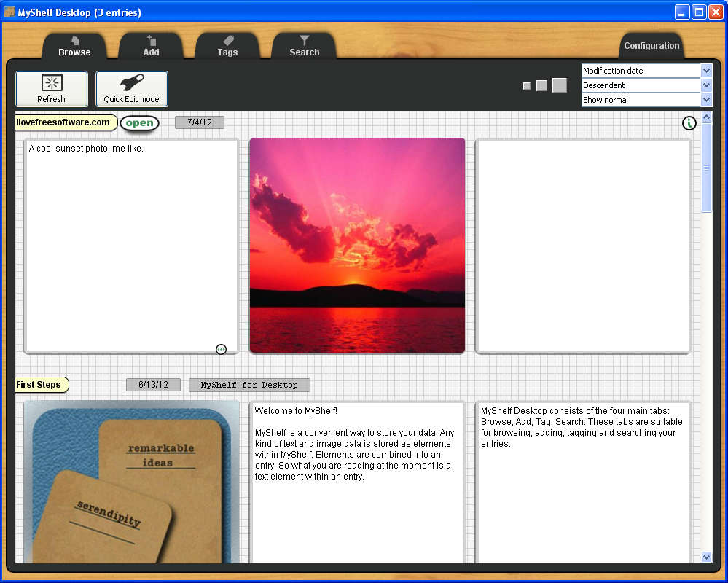Close the MyShelf Desktop window

click(716, 12)
